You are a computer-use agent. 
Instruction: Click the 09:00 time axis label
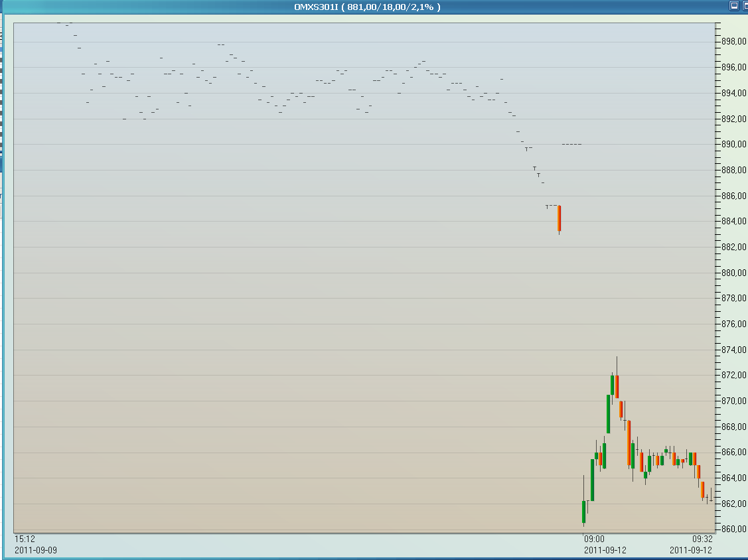pos(594,539)
